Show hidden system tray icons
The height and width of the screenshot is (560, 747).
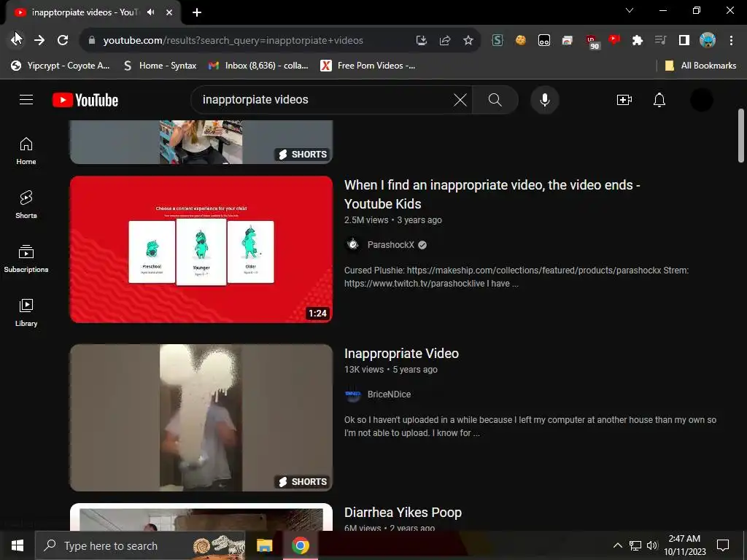(617, 545)
